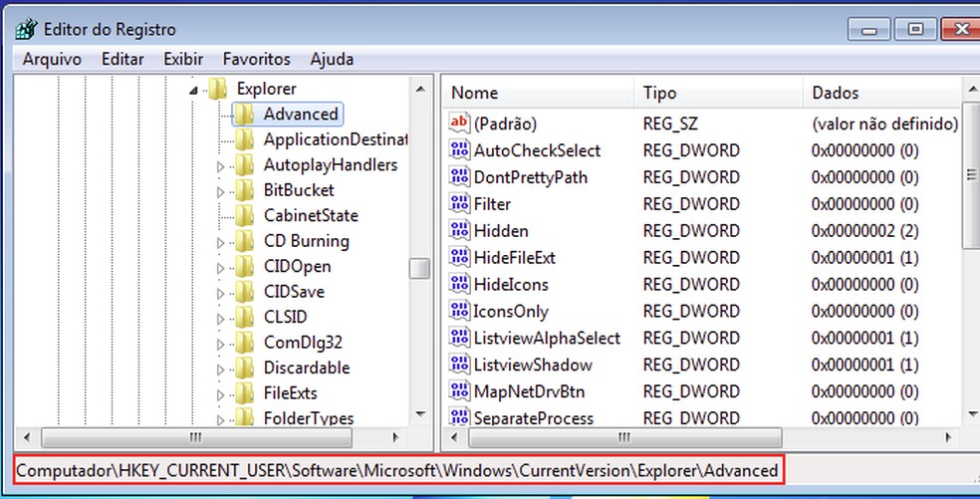The width and height of the screenshot is (980, 499).
Task: Expand the ComDlg32 key
Action: [x=220, y=345]
